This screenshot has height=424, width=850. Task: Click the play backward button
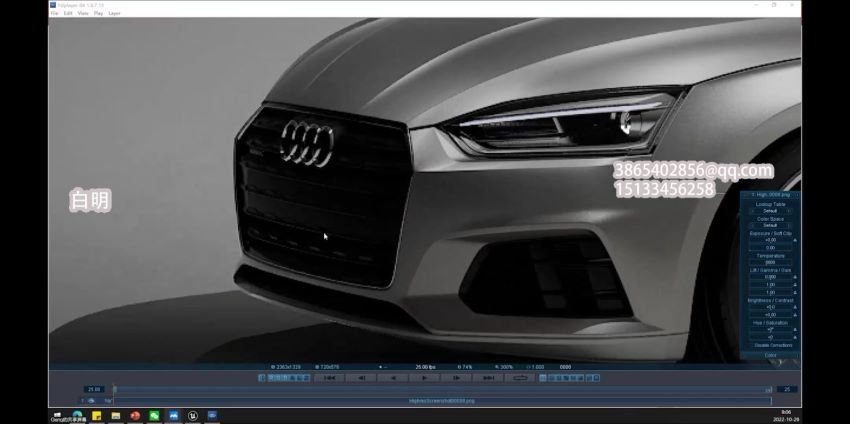point(393,377)
